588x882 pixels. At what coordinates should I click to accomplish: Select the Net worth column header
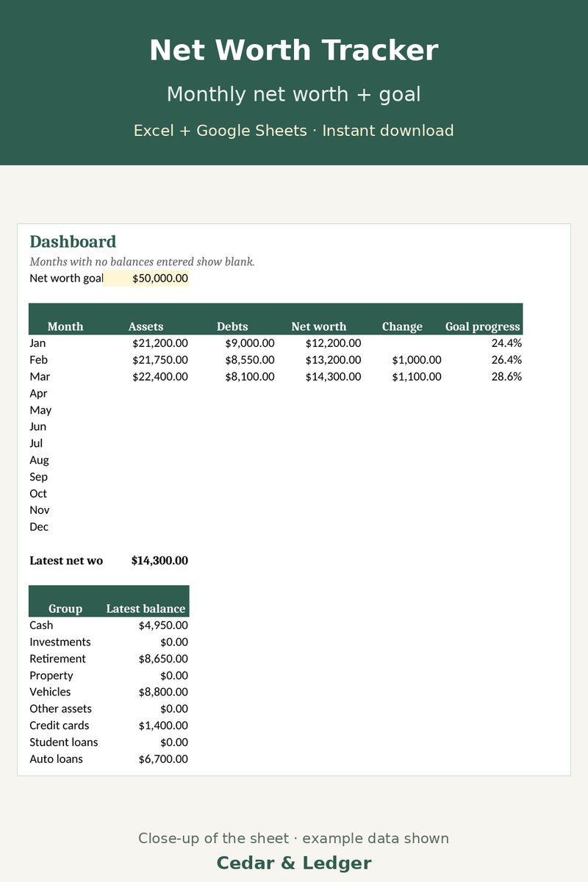319,326
